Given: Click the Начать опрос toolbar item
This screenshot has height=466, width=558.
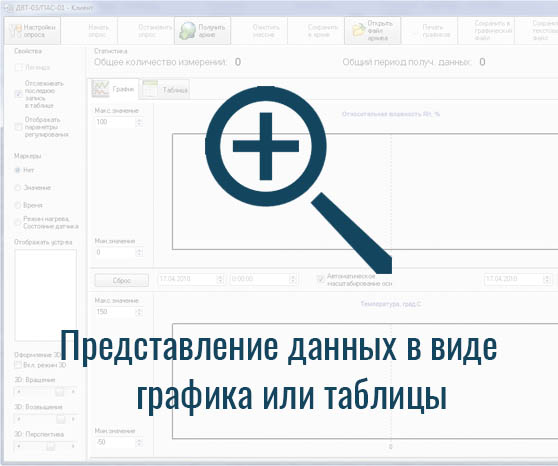Looking at the screenshot, I should (x=98, y=31).
